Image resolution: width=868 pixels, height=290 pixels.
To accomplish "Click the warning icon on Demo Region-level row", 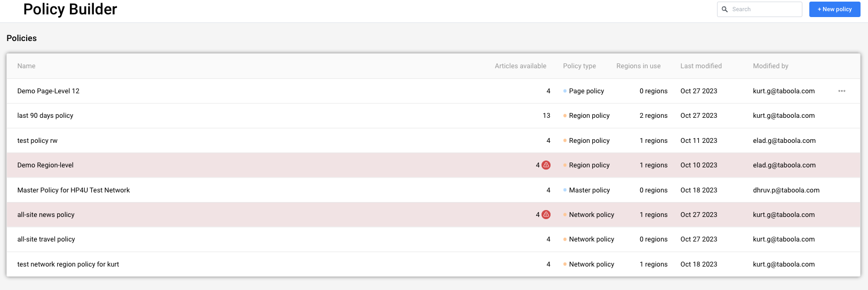I will click(546, 165).
